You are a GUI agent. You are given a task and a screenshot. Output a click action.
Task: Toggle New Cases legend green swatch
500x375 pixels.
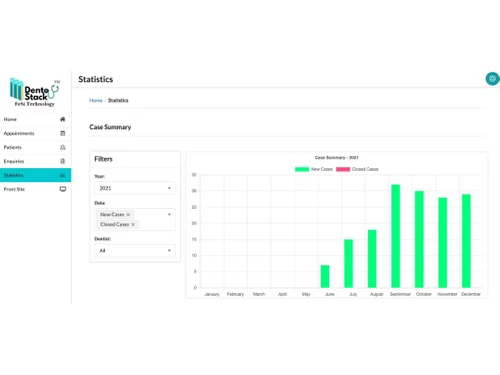[302, 169]
